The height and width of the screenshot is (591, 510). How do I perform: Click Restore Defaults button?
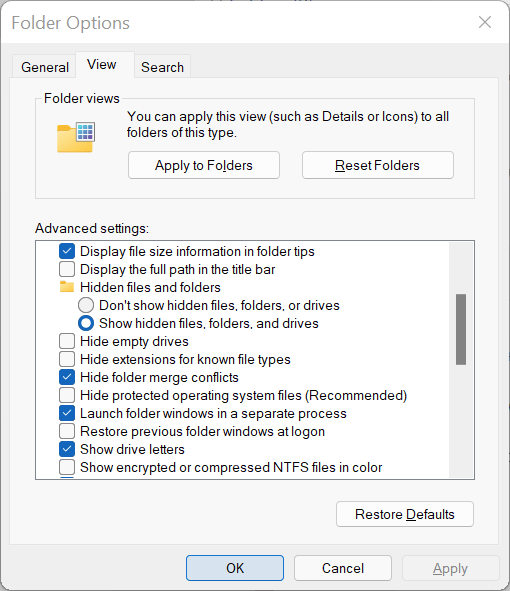(x=405, y=514)
